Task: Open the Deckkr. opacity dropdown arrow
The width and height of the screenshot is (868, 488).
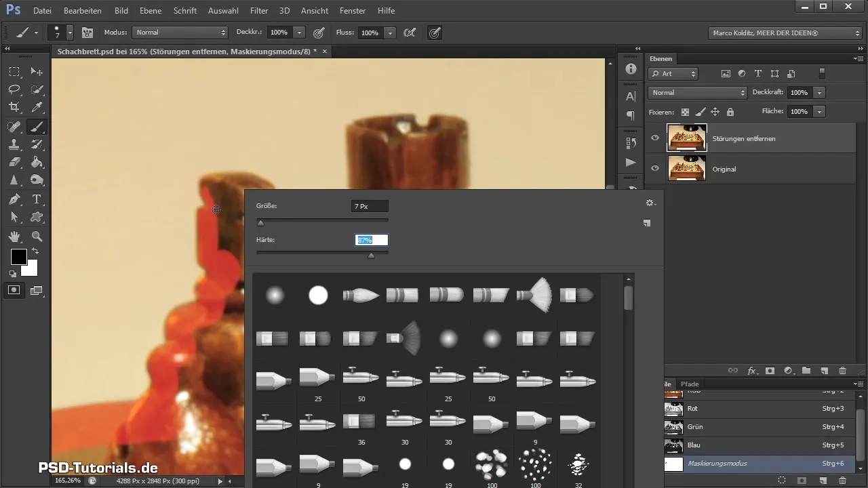Action: coord(299,32)
